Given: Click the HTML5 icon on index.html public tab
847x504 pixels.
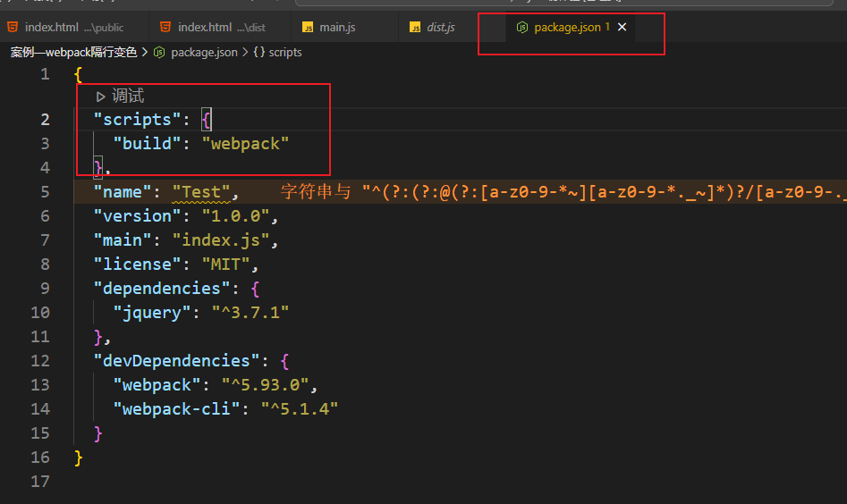Looking at the screenshot, I should 13,27.
